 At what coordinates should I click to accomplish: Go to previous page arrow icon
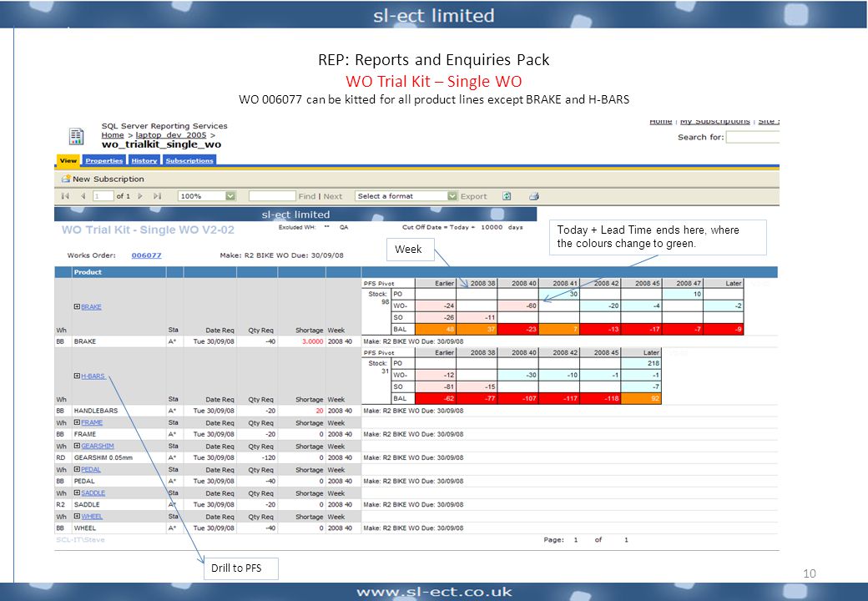coord(83,196)
